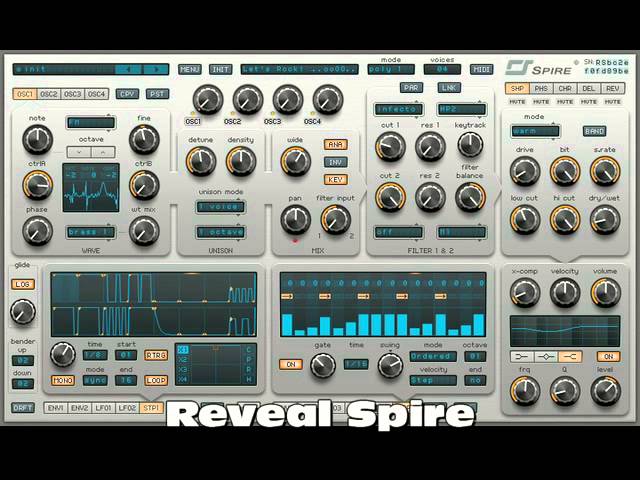This screenshot has height=480, width=640.
Task: Toggle the EQ ON button
Action: 608,356
